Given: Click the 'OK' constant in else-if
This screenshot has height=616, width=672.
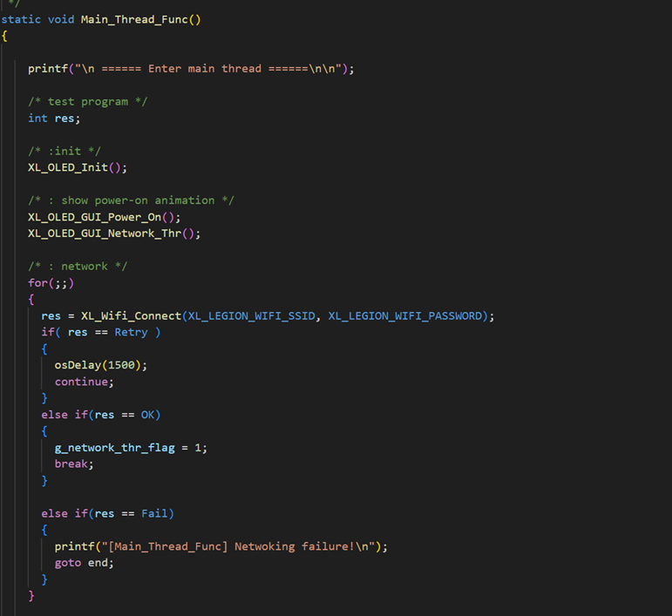Looking at the screenshot, I should [x=147, y=415].
